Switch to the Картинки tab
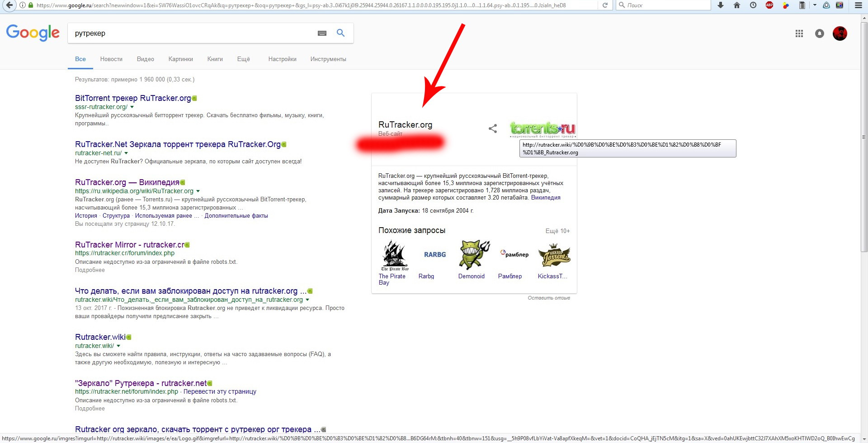The width and height of the screenshot is (868, 443). click(x=181, y=59)
